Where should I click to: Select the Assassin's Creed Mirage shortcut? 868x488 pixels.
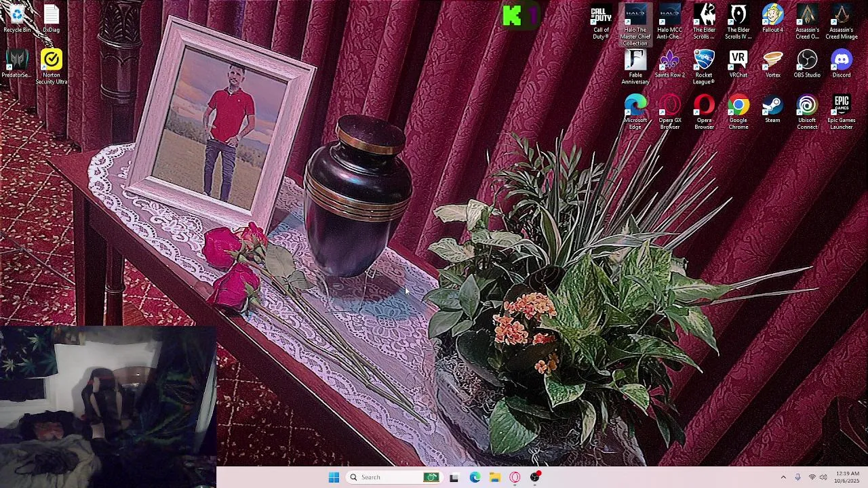(x=842, y=22)
